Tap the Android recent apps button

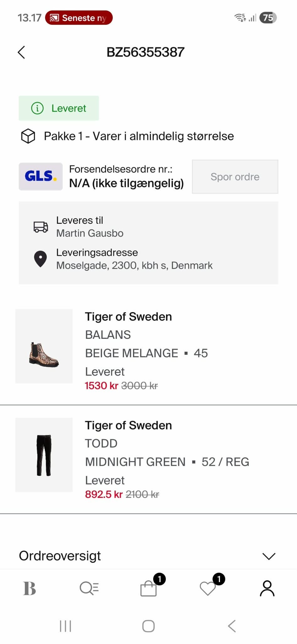65,626
